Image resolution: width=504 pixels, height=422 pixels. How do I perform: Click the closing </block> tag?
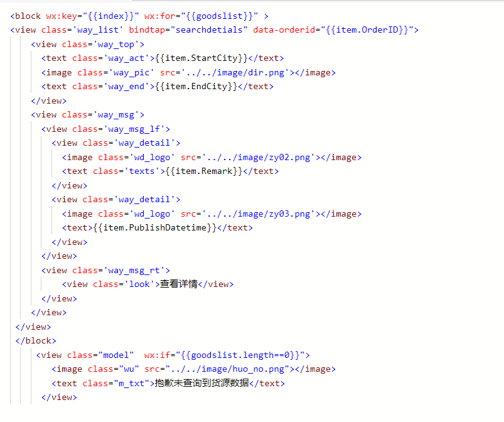[36, 341]
